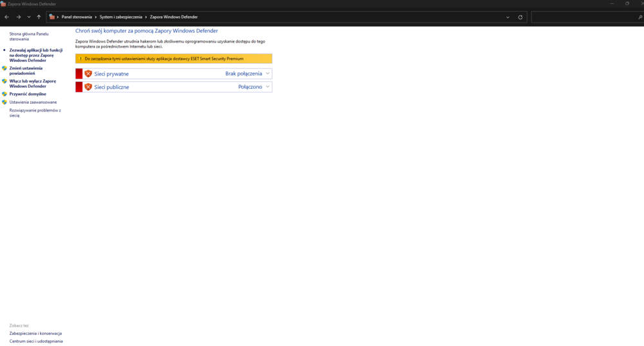
Task: Open Zabezpieczenia i konserwacja link
Action: click(x=35, y=334)
